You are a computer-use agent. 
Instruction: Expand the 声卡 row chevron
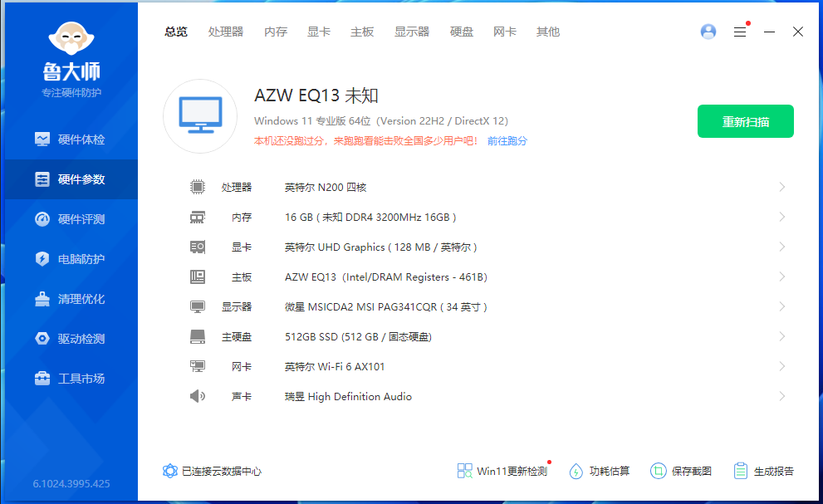pos(782,396)
